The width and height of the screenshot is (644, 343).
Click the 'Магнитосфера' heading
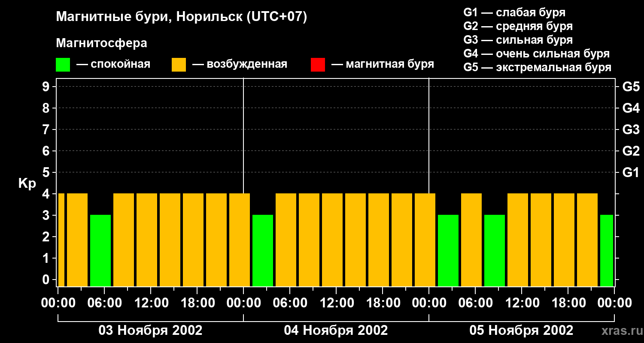tap(101, 43)
